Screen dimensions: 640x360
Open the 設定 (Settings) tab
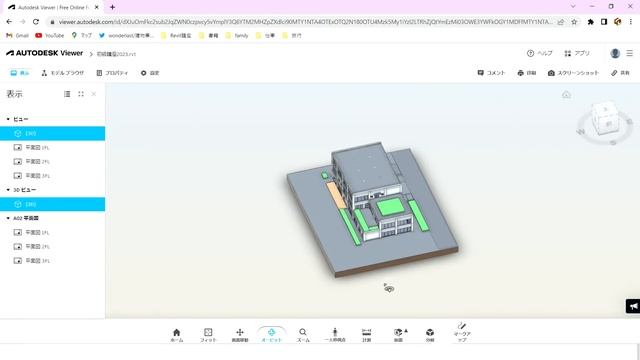tap(150, 73)
